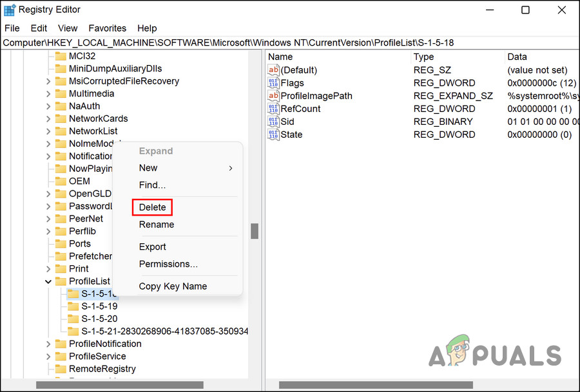Click the (Default) string value icon

[x=273, y=70]
